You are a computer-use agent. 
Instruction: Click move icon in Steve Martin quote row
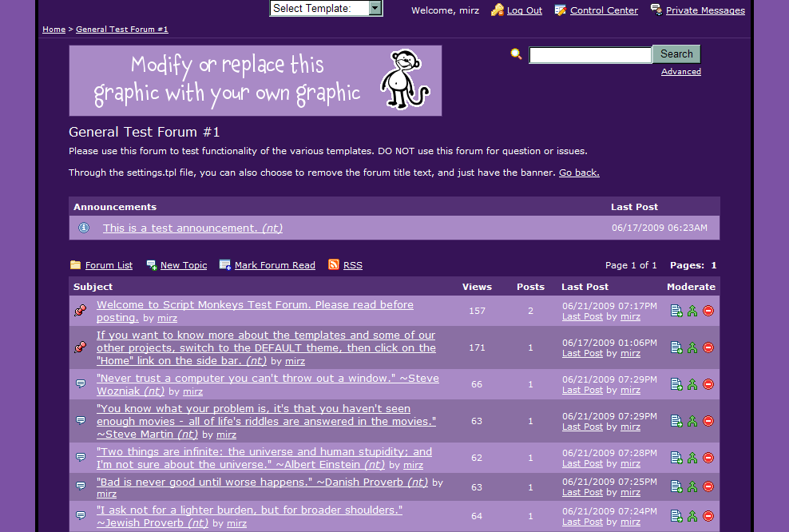coord(676,421)
